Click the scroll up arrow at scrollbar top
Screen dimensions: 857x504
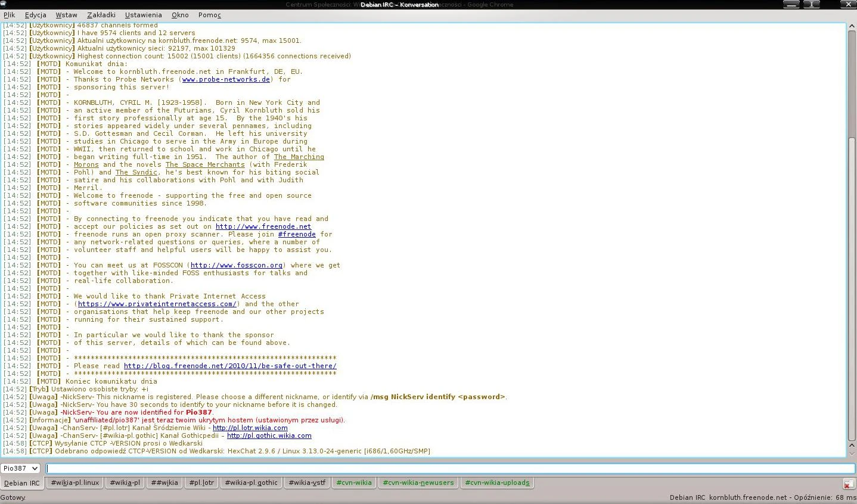[852, 27]
